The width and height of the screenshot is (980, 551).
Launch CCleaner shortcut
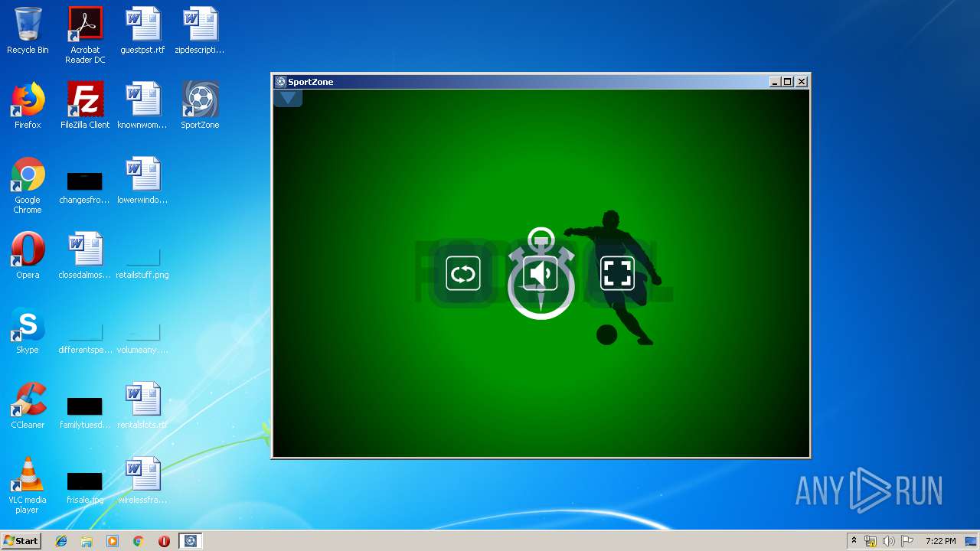[x=28, y=406]
